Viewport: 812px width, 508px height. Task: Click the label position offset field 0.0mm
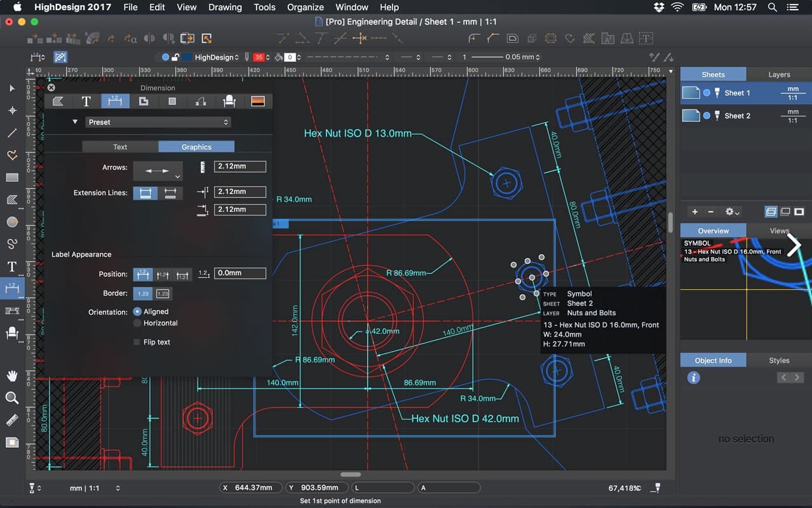point(240,273)
